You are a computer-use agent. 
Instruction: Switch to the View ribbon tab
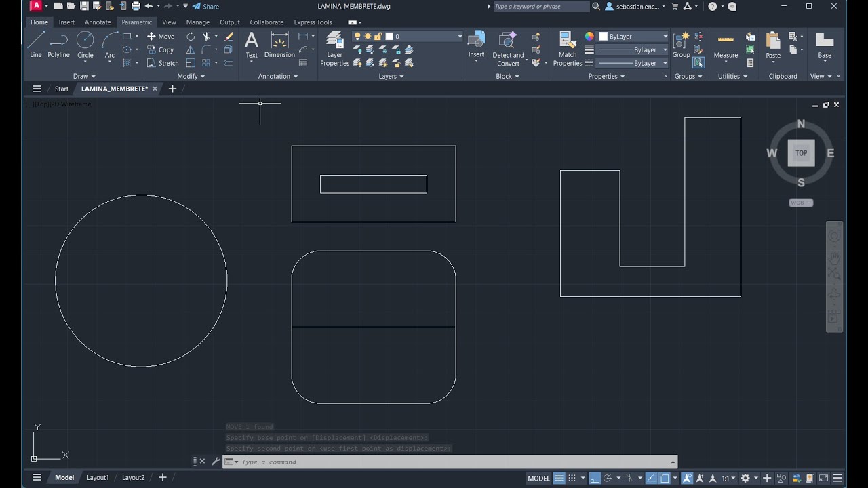point(169,22)
